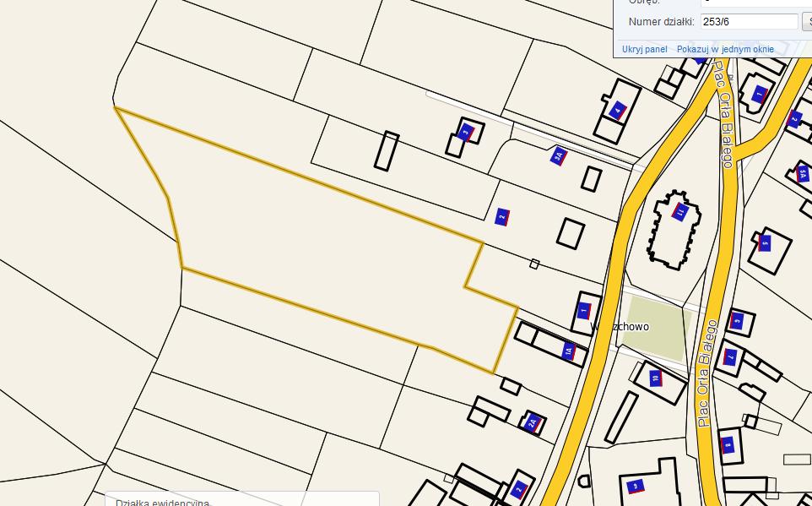The image size is (812, 506).
Task: Click the Działka ewidencyjna panel header
Action: [162, 503]
